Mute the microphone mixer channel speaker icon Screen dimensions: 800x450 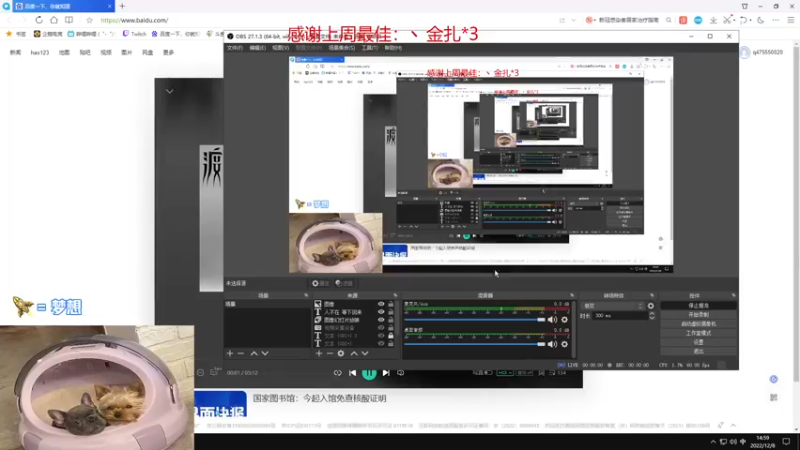[552, 319]
